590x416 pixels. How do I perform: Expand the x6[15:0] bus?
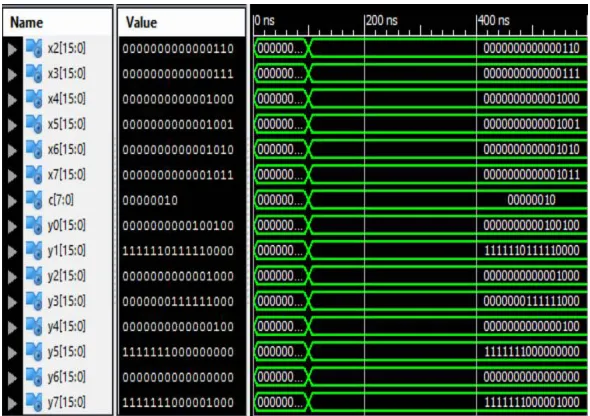(x=12, y=150)
